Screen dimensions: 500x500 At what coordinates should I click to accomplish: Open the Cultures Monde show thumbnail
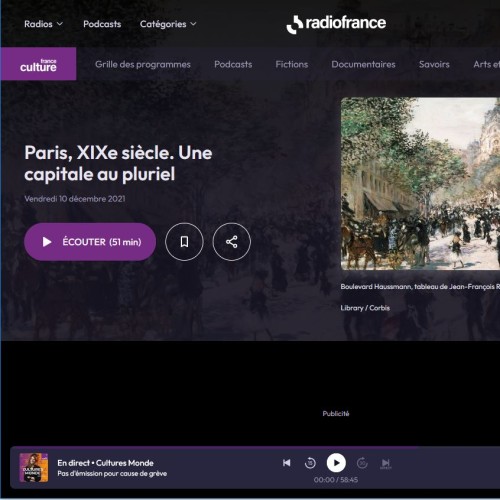tap(34, 467)
